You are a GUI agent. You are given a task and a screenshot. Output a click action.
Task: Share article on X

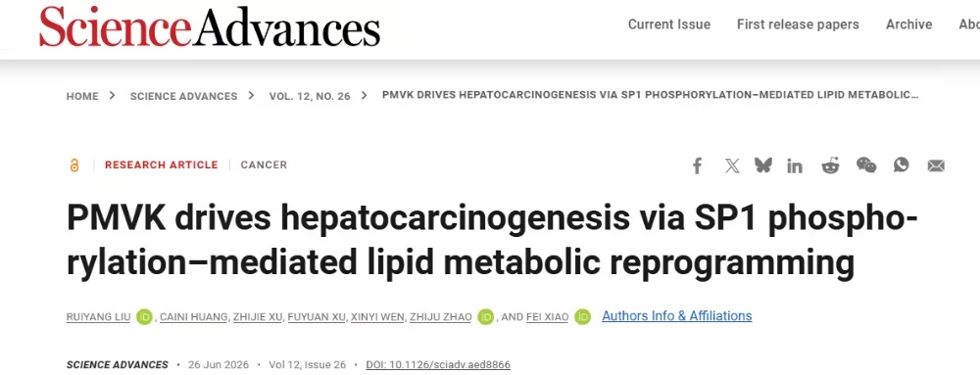coord(732,165)
